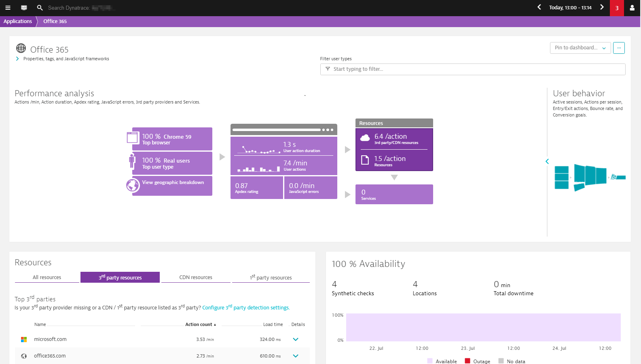Screen dimensions: 641x364
Task: Open the 74 /min user actions tile
Action: click(284, 165)
